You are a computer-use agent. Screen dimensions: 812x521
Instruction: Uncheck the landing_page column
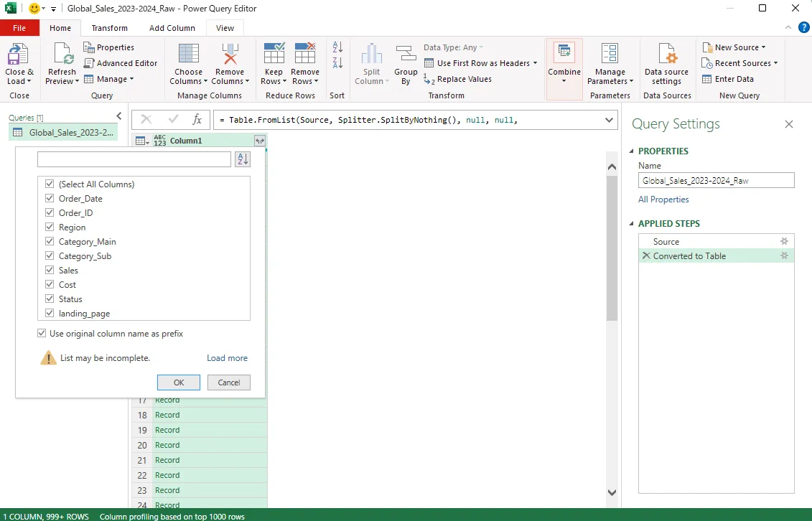point(50,313)
